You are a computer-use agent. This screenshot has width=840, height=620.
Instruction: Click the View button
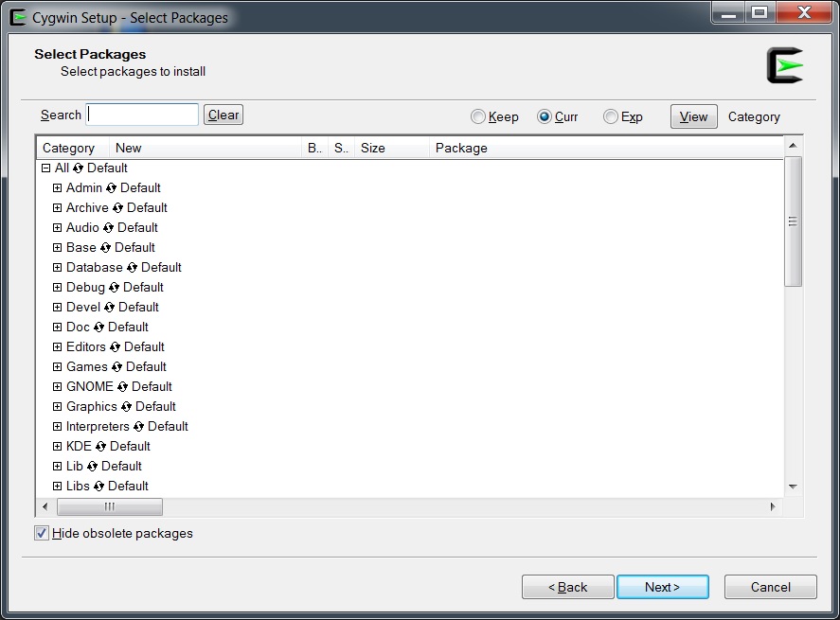click(694, 116)
